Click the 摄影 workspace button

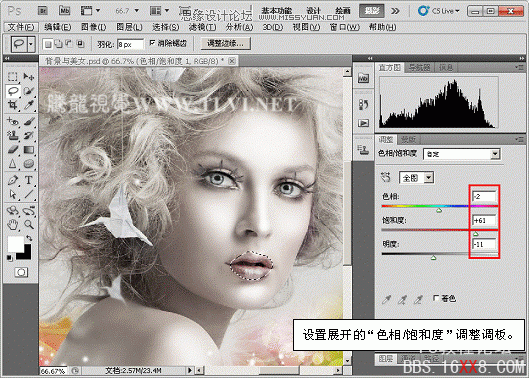pos(372,11)
